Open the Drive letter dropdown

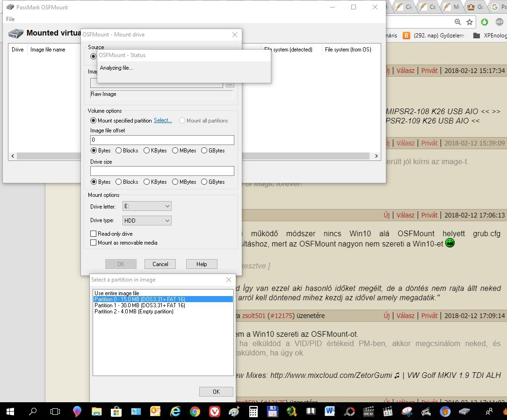147,206
